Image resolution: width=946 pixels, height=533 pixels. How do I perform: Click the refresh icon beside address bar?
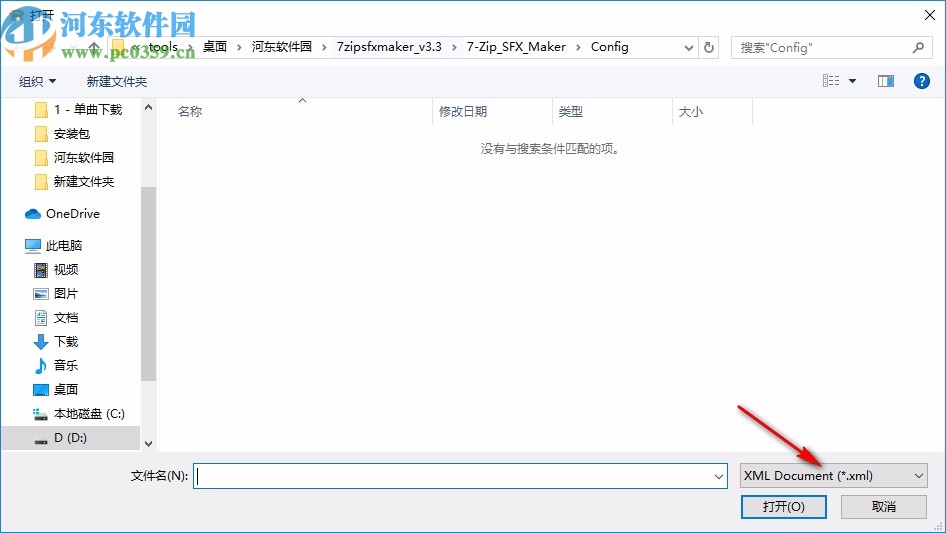710,47
